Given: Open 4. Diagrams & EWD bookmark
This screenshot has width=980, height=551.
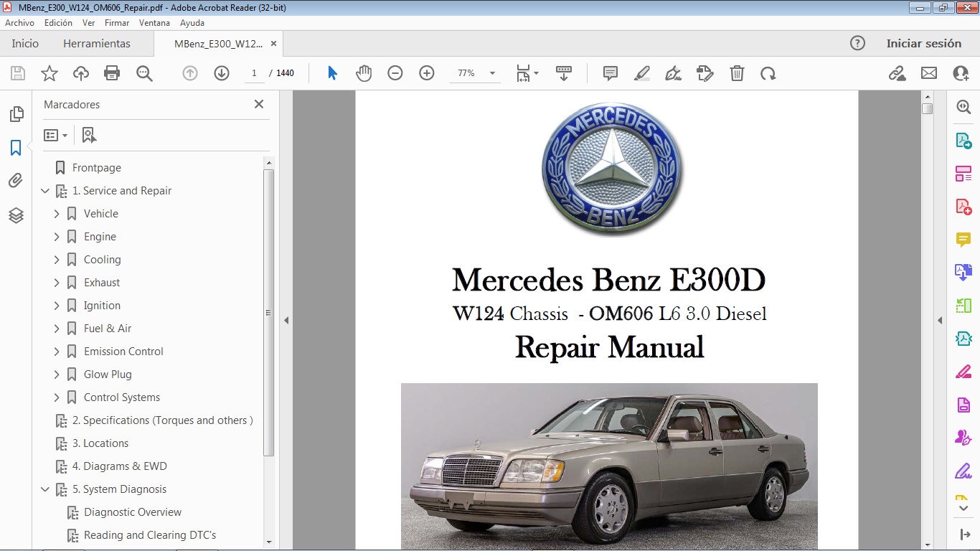Looking at the screenshot, I should pyautogui.click(x=120, y=466).
